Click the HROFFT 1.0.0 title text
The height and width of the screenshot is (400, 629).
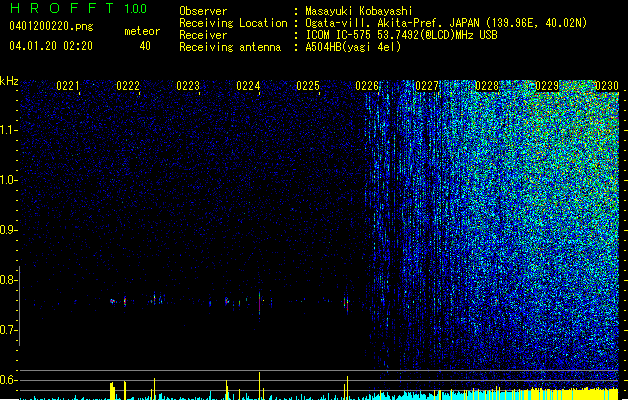pos(79,8)
